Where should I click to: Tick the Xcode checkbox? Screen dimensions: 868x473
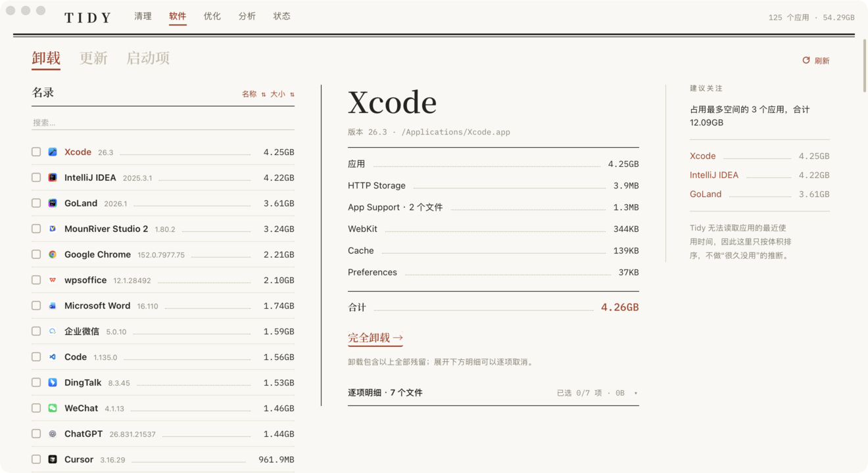pyautogui.click(x=36, y=152)
